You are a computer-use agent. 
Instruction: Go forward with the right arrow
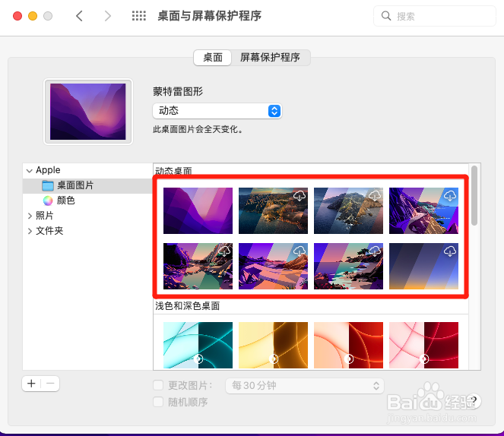108,16
